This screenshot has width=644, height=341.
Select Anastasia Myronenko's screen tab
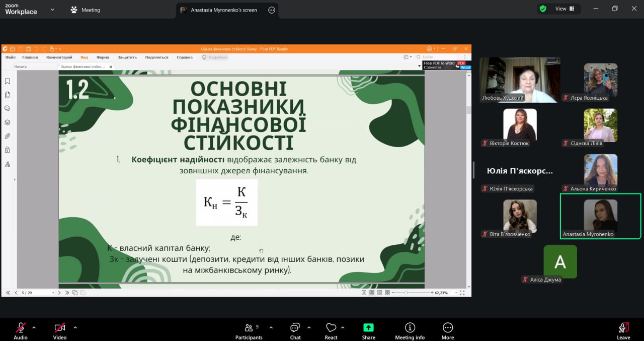(x=223, y=10)
